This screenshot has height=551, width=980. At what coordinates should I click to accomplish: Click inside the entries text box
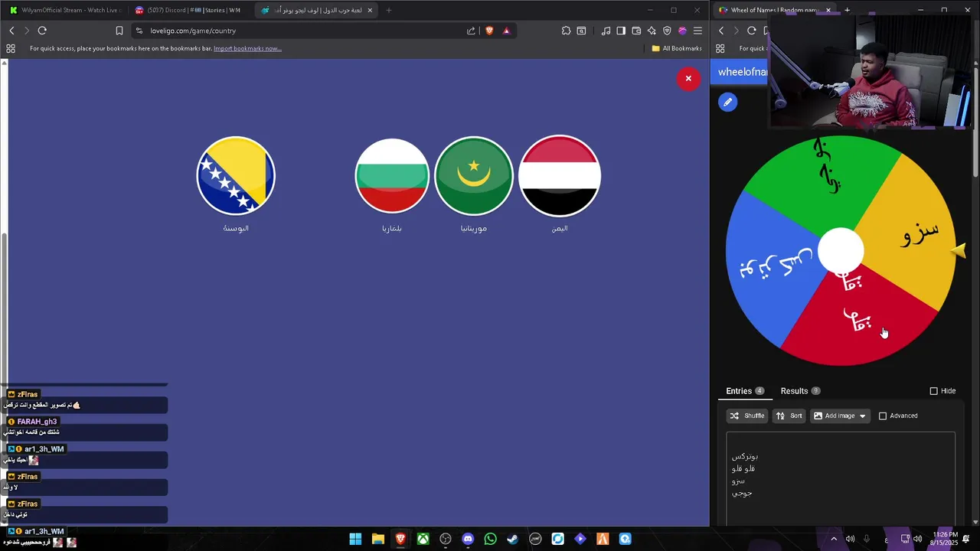(x=841, y=478)
